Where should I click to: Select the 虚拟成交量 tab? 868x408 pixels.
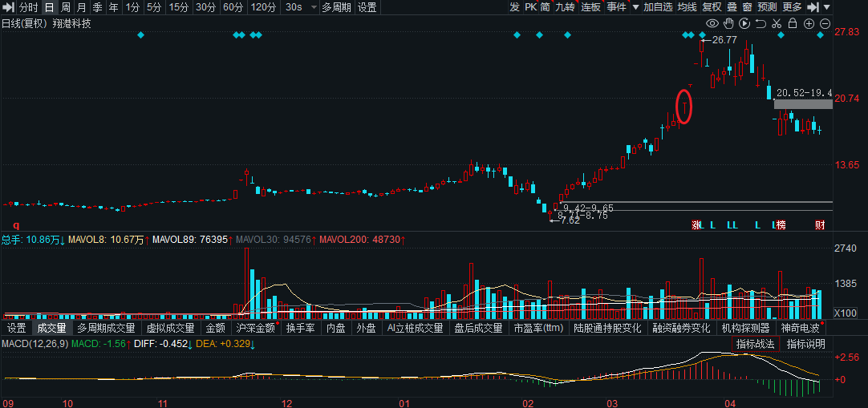(171, 328)
